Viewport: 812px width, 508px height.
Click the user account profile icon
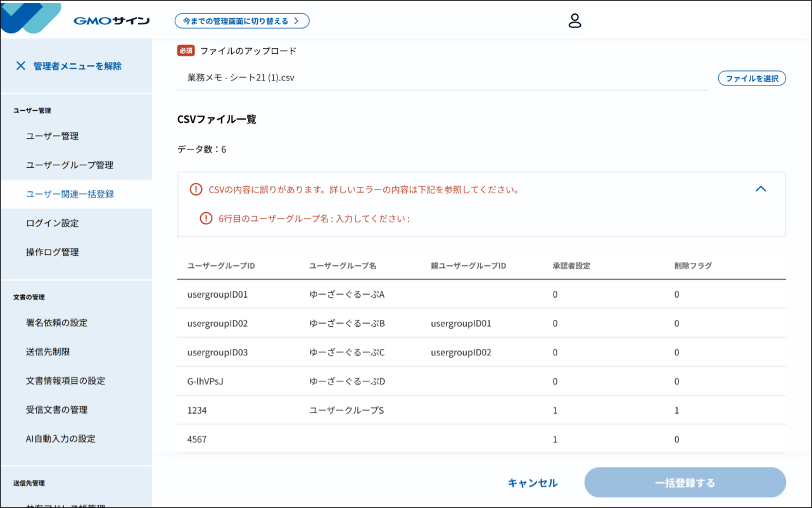pyautogui.click(x=574, y=21)
